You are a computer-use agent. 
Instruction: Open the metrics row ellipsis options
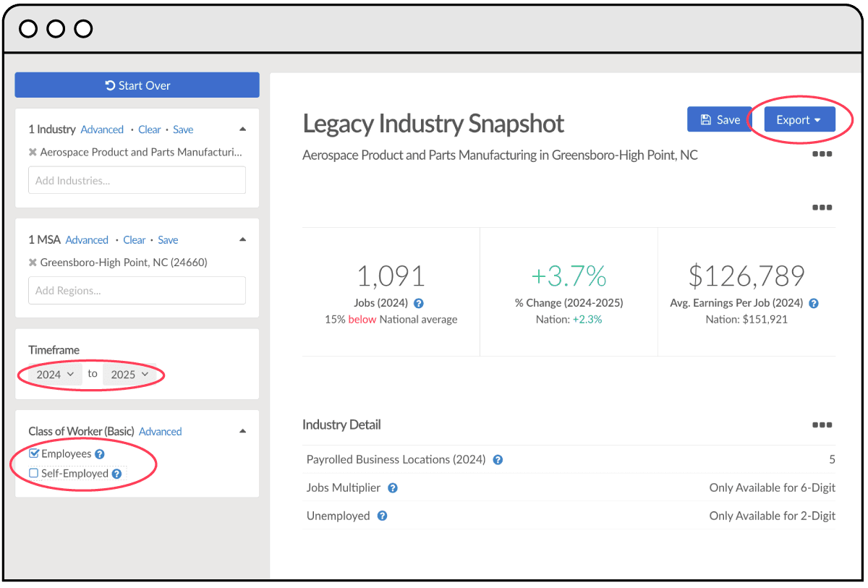tap(822, 208)
